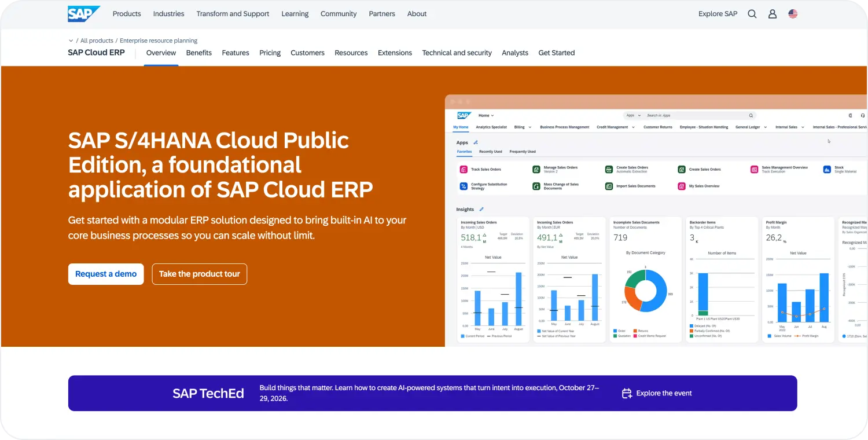Screen dimensions: 868x440
Task: Click the Track Sales Orders tile icon
Action: click(464, 170)
